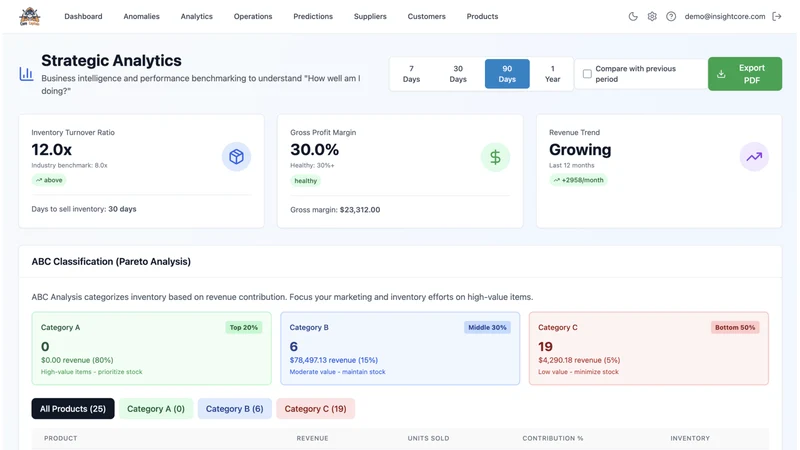This screenshot has width=800, height=450.
Task: Click the REVENUE column header
Action: [312, 438]
